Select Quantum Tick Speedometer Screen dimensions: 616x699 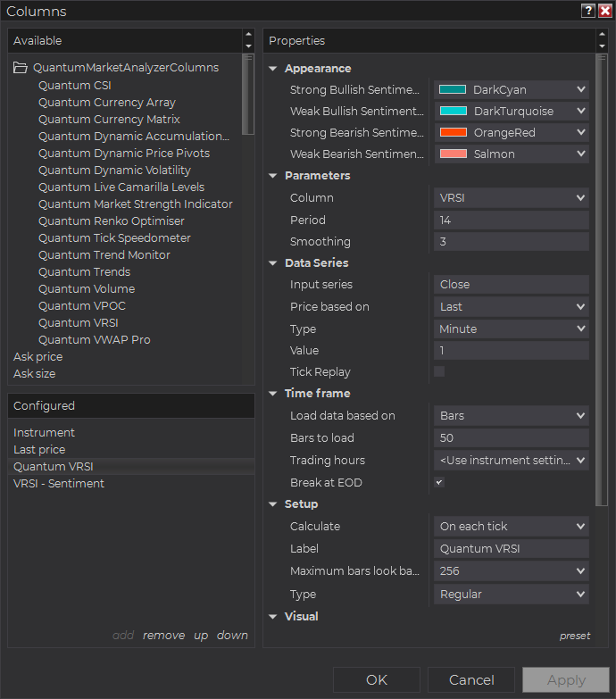pyautogui.click(x=114, y=238)
